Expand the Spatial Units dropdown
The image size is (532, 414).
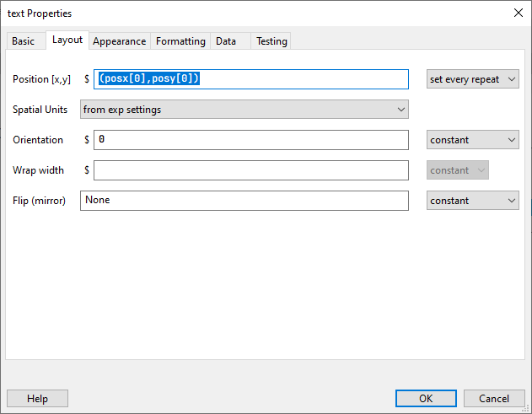click(x=244, y=110)
